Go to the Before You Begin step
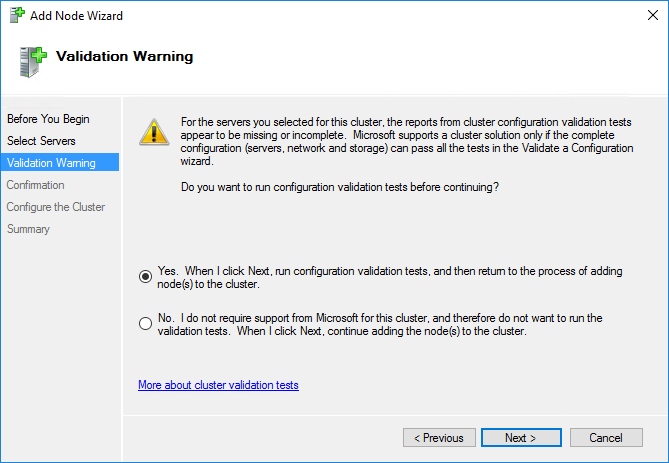 click(48, 119)
